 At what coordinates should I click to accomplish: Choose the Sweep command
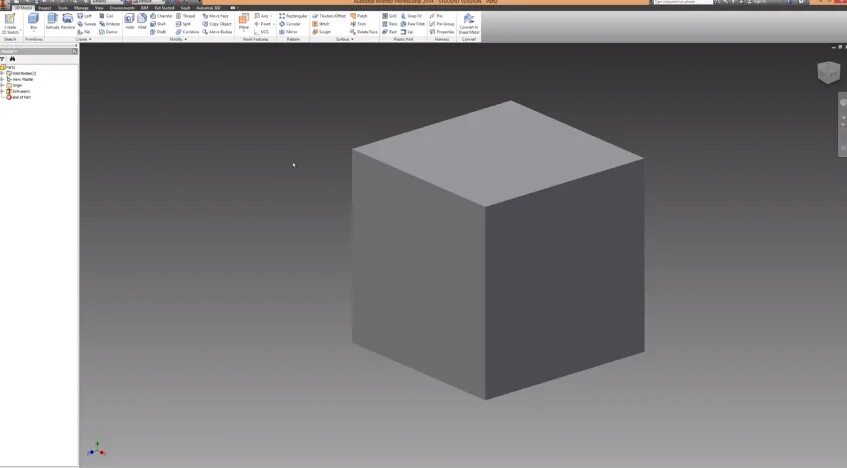coord(86,24)
